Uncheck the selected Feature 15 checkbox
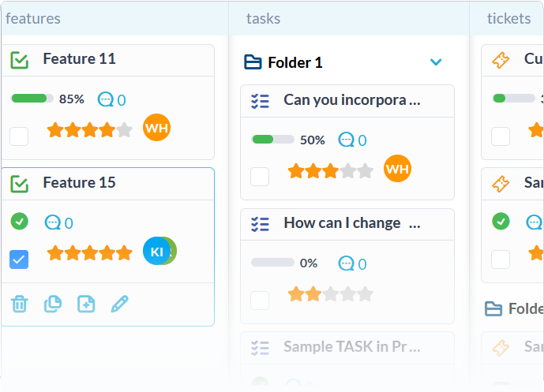544x392 pixels. point(19,259)
